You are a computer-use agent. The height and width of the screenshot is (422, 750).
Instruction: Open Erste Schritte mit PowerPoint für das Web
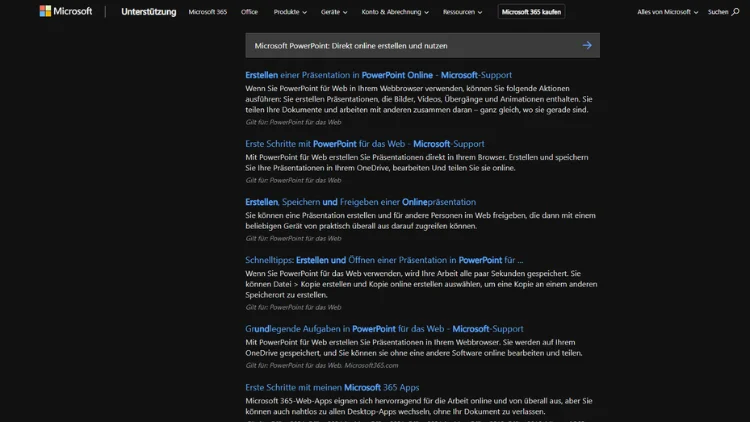364,144
